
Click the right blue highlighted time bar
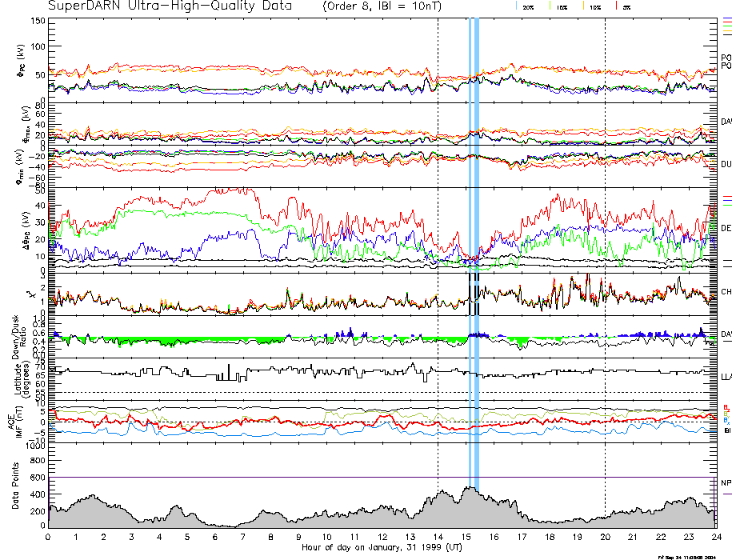477,240
